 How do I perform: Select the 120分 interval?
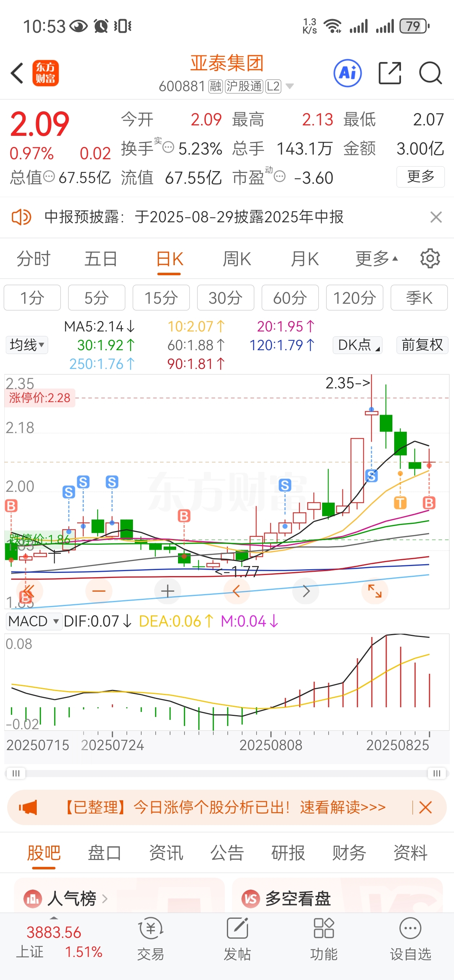tap(355, 298)
